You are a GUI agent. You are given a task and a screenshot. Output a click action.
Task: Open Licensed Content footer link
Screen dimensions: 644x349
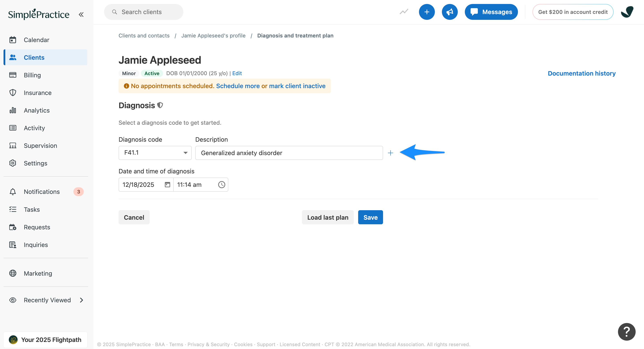(x=300, y=344)
